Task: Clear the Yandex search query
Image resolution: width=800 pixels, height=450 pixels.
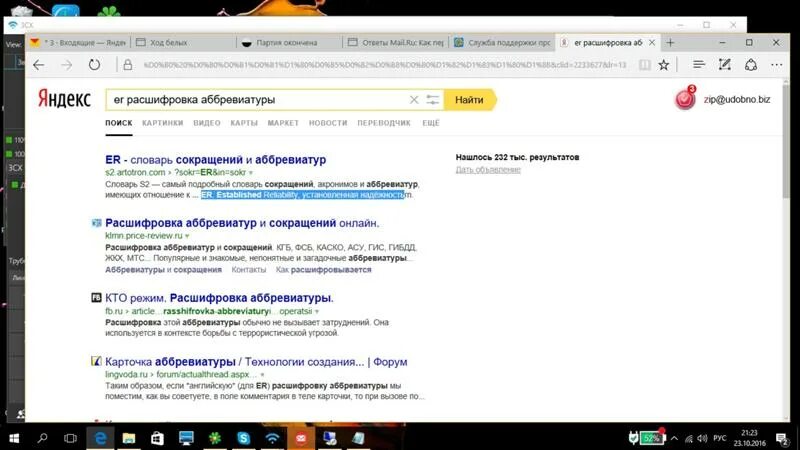Action: click(x=414, y=100)
